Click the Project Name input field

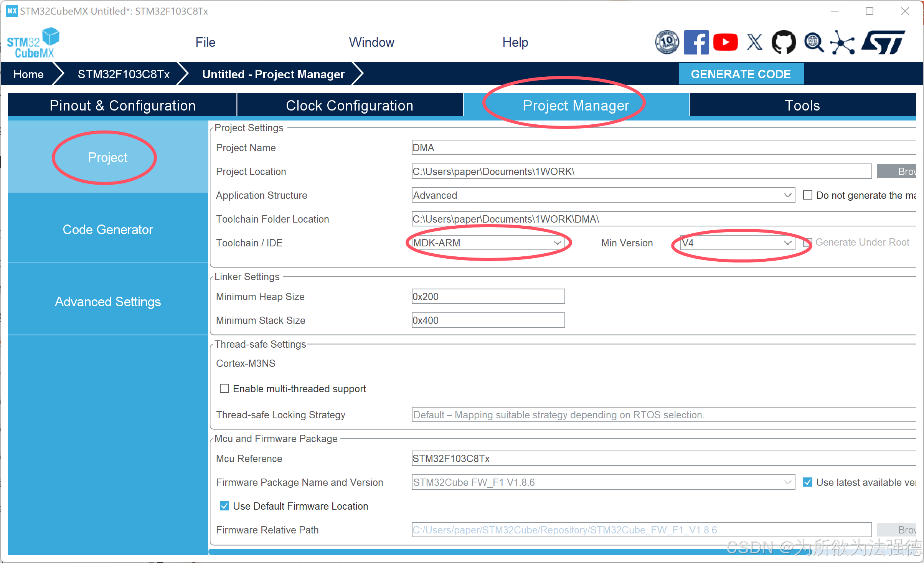652,148
